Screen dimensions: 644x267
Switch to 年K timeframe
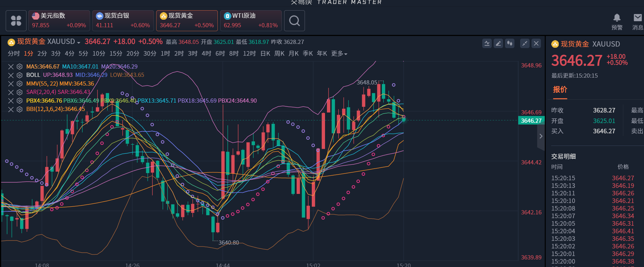coord(322,54)
